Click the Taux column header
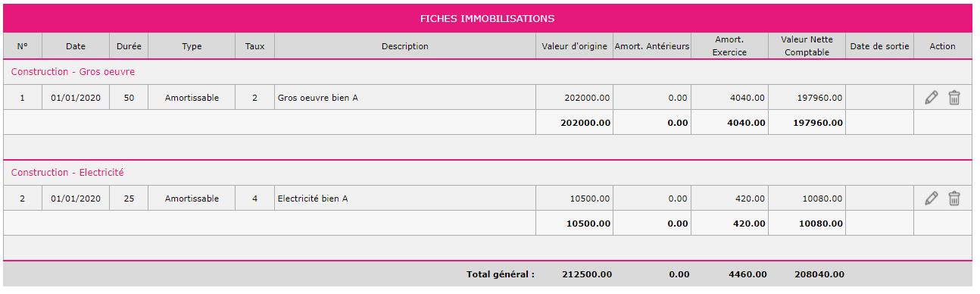This screenshot has width=980, height=294. (x=255, y=46)
